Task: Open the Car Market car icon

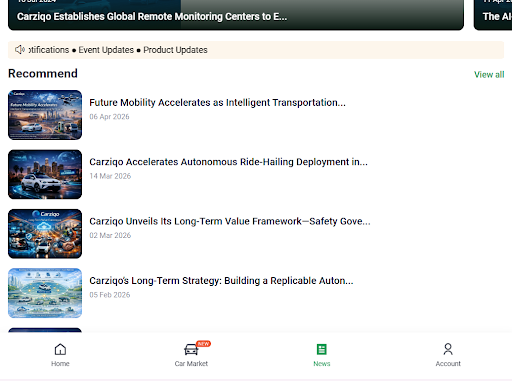Action: [x=191, y=349]
